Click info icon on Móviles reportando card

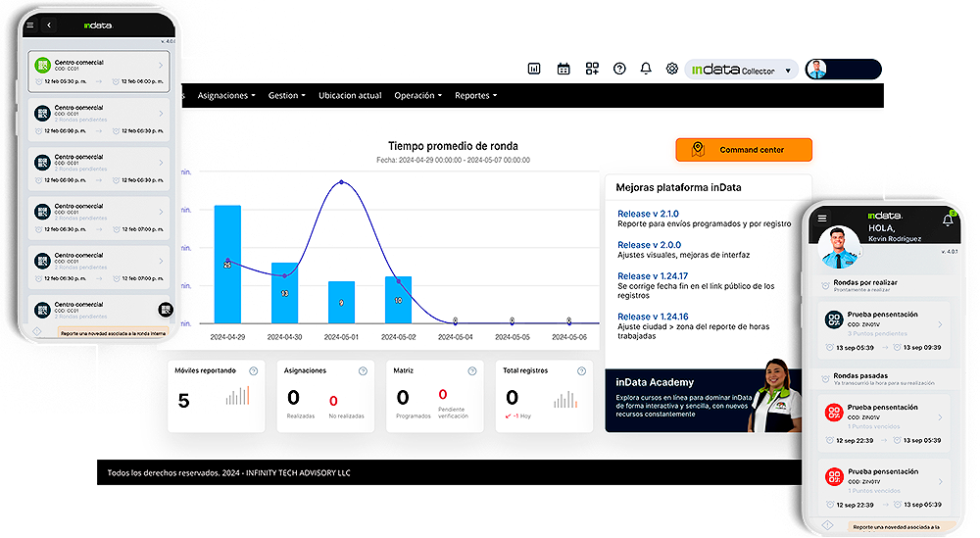(253, 371)
